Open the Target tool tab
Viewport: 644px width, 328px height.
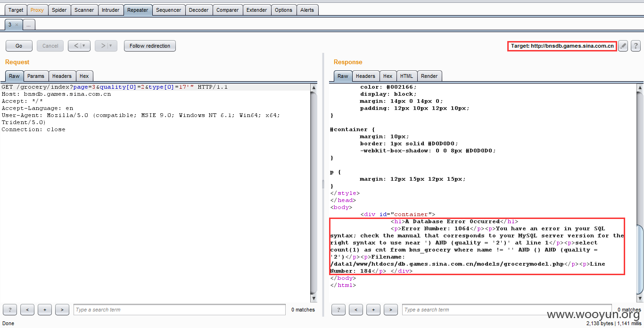(x=16, y=10)
